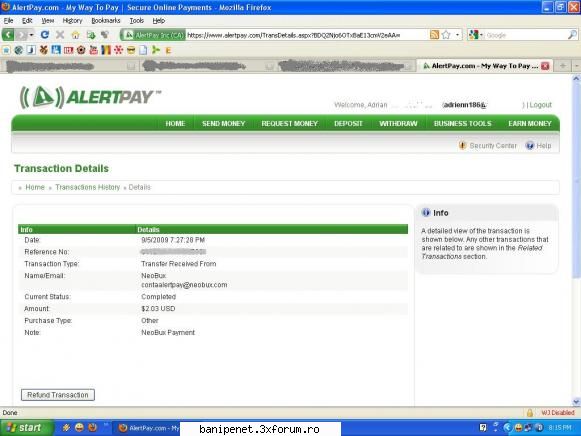Click the browser Forward arrow
The height and width of the screenshot is (436, 581).
21,35
